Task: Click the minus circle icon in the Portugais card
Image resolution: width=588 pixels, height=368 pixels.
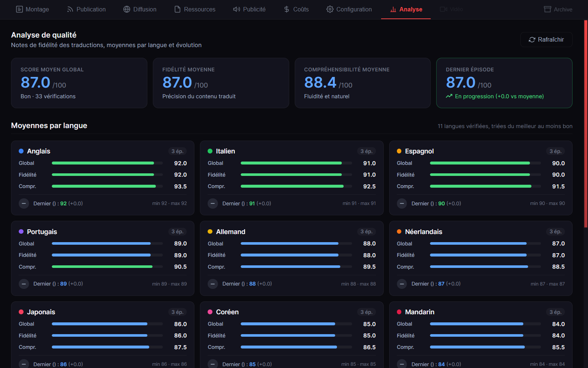Action: [24, 284]
